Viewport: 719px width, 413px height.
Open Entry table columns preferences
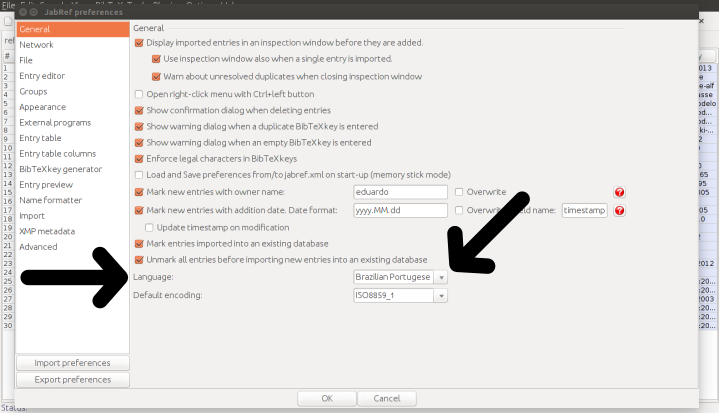pos(73,154)
